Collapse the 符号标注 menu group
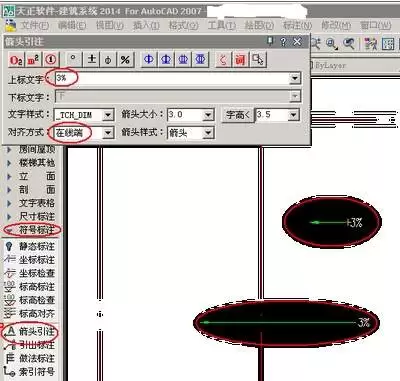This screenshot has width=400, height=381. (32, 230)
